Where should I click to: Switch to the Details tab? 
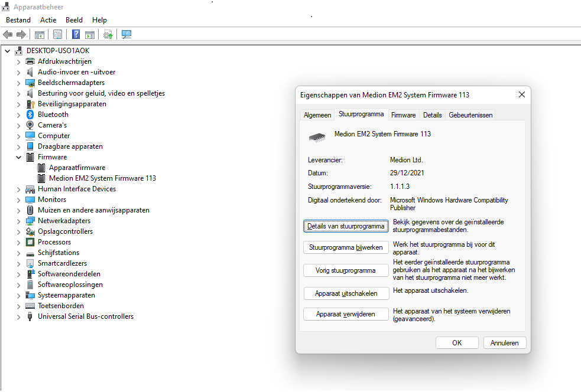(432, 115)
